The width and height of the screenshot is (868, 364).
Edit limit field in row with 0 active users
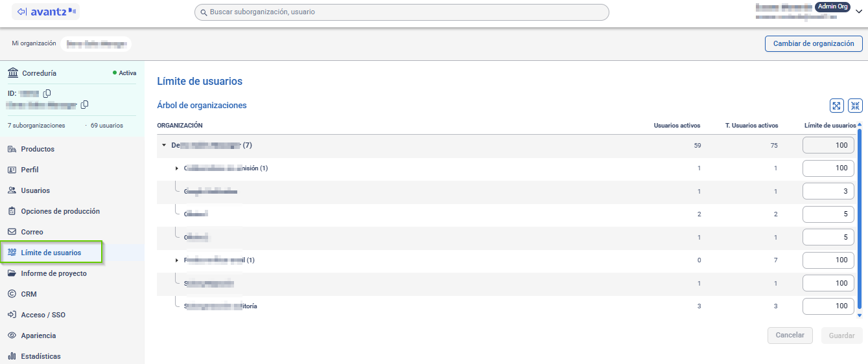[828, 260]
